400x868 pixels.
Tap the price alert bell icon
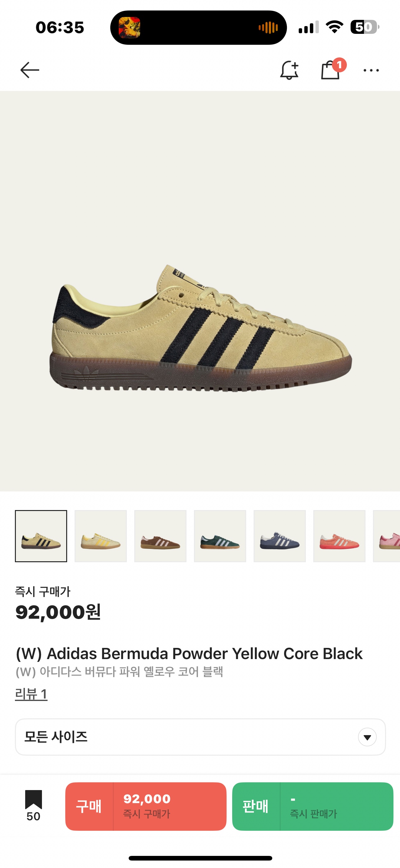point(289,70)
